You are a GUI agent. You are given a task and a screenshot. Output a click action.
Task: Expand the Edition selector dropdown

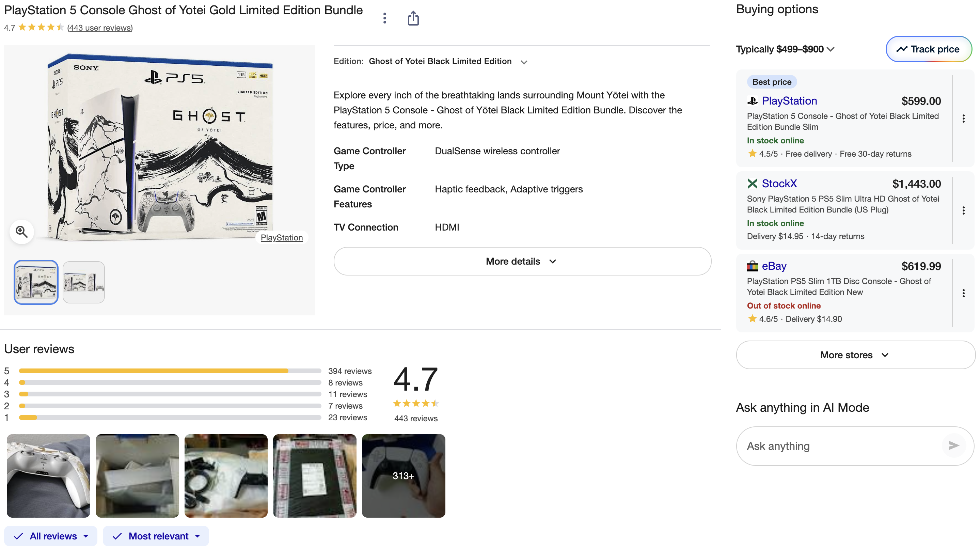point(524,62)
